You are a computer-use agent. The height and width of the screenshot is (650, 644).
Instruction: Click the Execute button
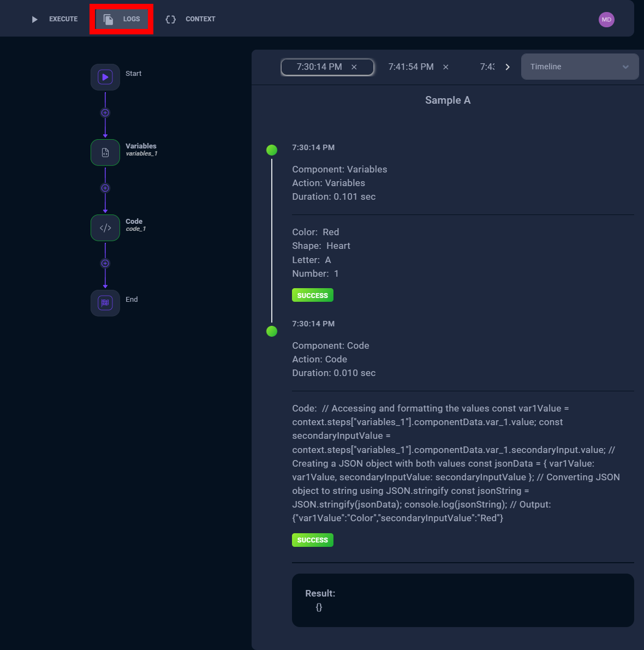[55, 19]
